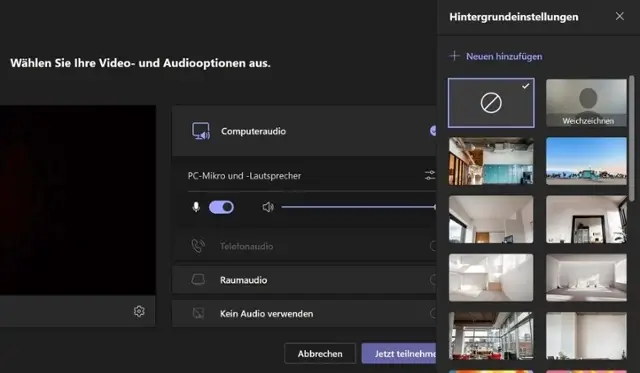Click the speaker volume icon
Image resolution: width=640 pixels, height=373 pixels.
[x=268, y=207]
